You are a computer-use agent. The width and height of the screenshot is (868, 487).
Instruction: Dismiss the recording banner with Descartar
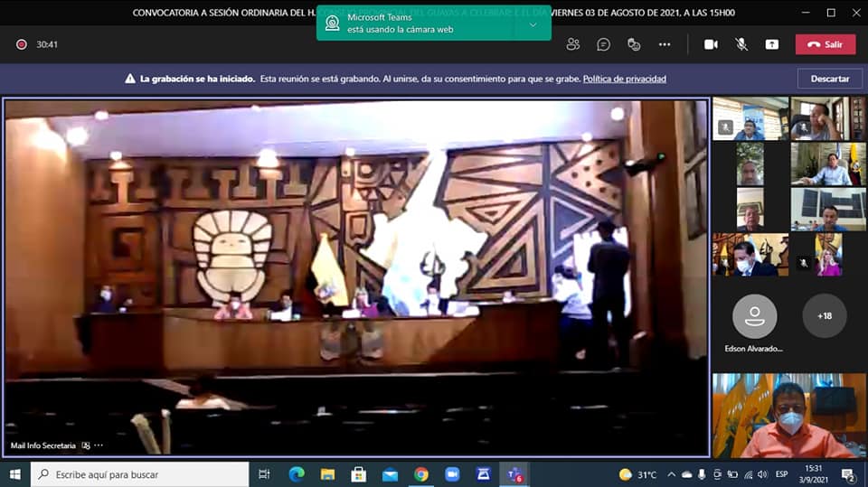pos(829,79)
